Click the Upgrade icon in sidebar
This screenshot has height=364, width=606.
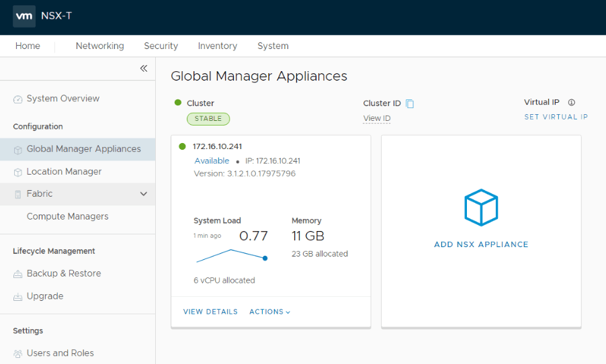(x=17, y=297)
